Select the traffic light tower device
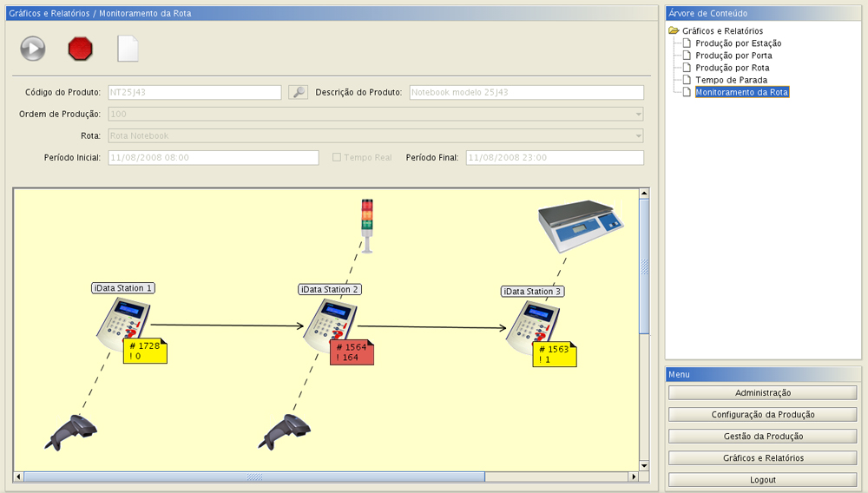Screen dimensions: 868x493 pos(367,226)
